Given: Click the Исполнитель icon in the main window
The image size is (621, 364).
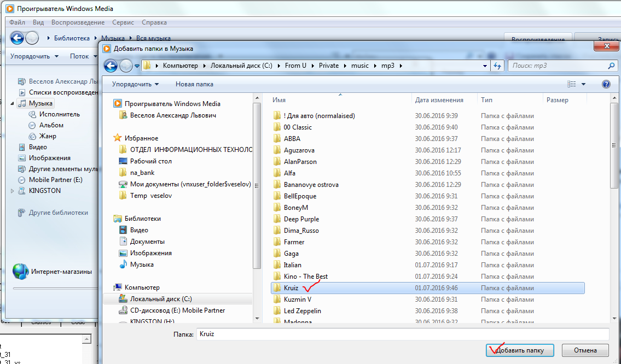Looking at the screenshot, I should [x=32, y=114].
